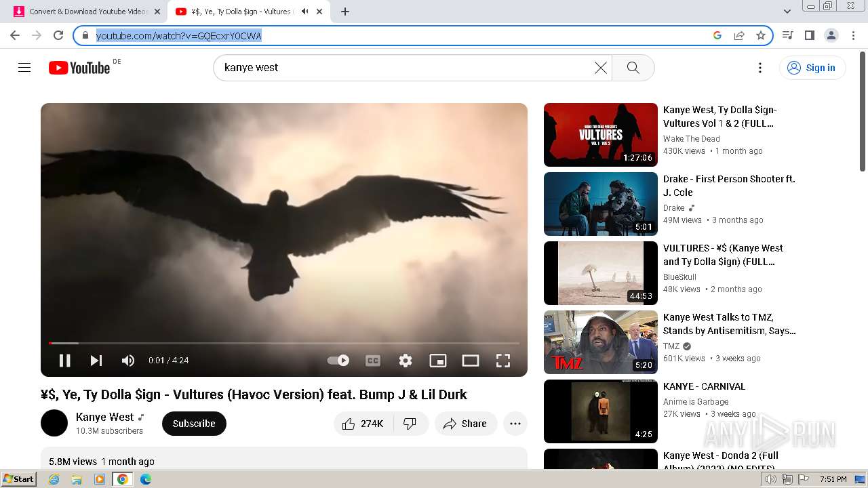868x488 pixels.
Task: Share this page icon in address bar
Action: click(739, 35)
